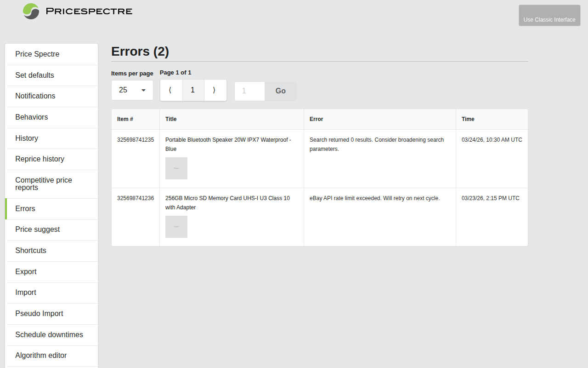Open Reprice history from the sidebar
Image resolution: width=588 pixels, height=368 pixels.
click(x=40, y=159)
